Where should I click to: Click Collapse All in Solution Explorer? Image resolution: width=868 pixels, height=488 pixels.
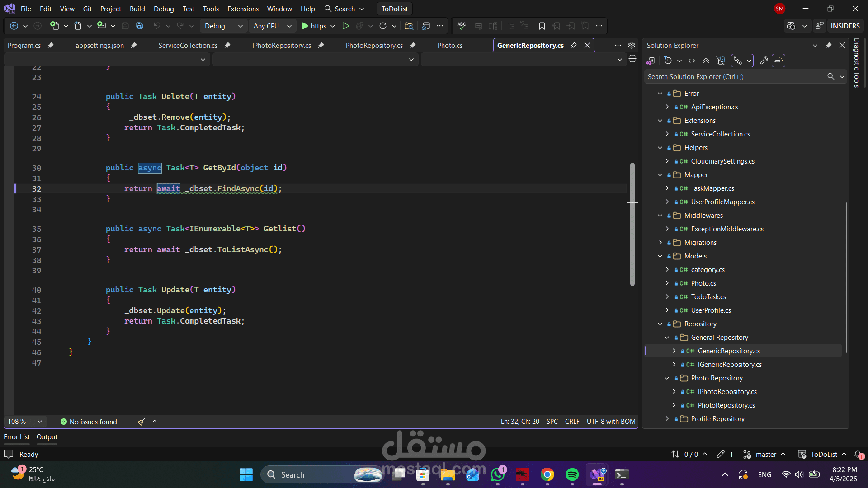click(x=706, y=61)
